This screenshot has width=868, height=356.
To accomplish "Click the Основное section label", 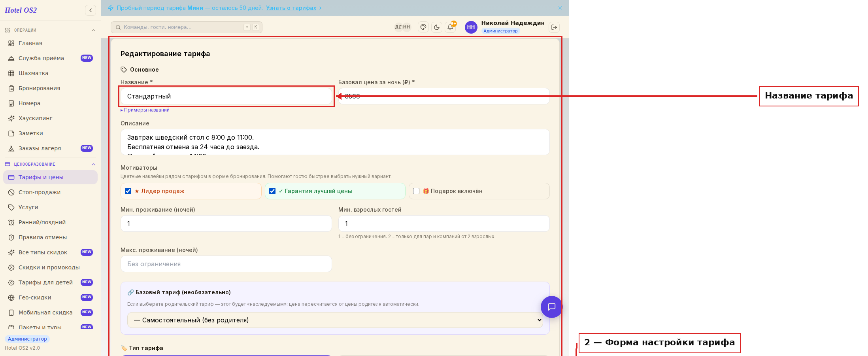I will (x=144, y=70).
